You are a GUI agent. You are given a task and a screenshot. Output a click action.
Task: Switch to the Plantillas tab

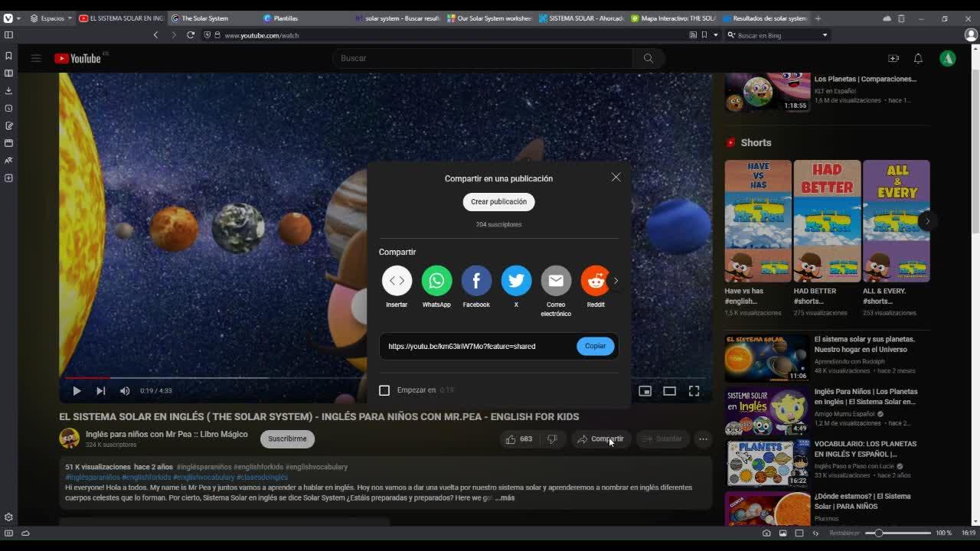[303, 18]
